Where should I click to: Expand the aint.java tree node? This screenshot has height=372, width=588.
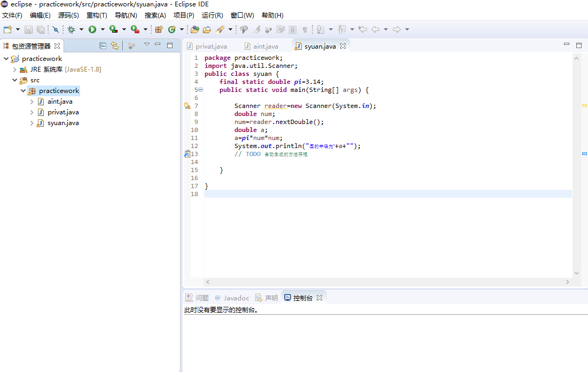click(32, 102)
